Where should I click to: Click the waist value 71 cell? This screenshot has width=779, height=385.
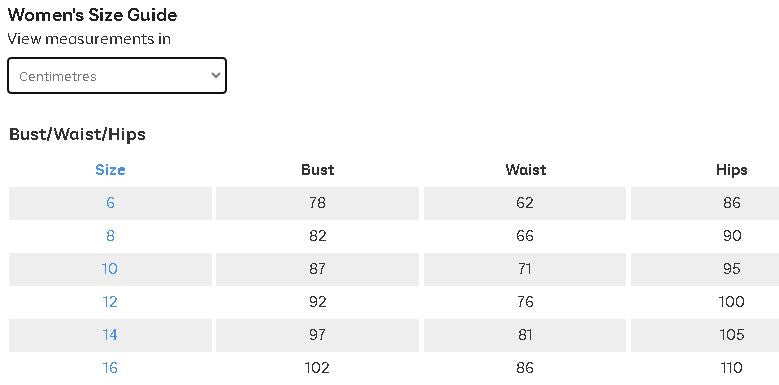click(x=525, y=269)
